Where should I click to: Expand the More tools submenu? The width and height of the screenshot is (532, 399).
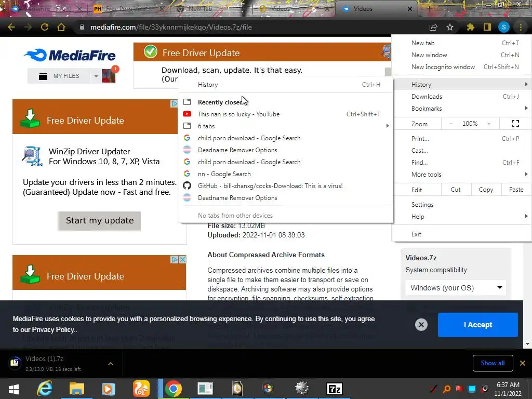462,175
